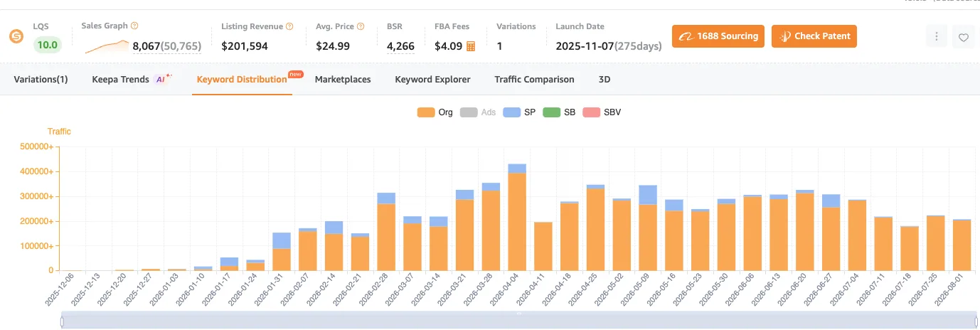980x330 pixels.
Task: Toggle the SB legend series
Action: (559, 112)
